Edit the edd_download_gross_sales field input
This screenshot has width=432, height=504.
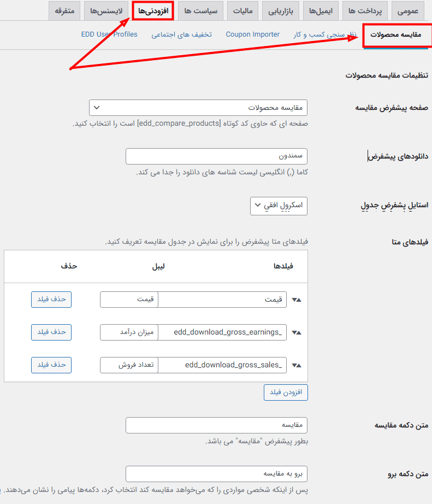tap(222, 365)
